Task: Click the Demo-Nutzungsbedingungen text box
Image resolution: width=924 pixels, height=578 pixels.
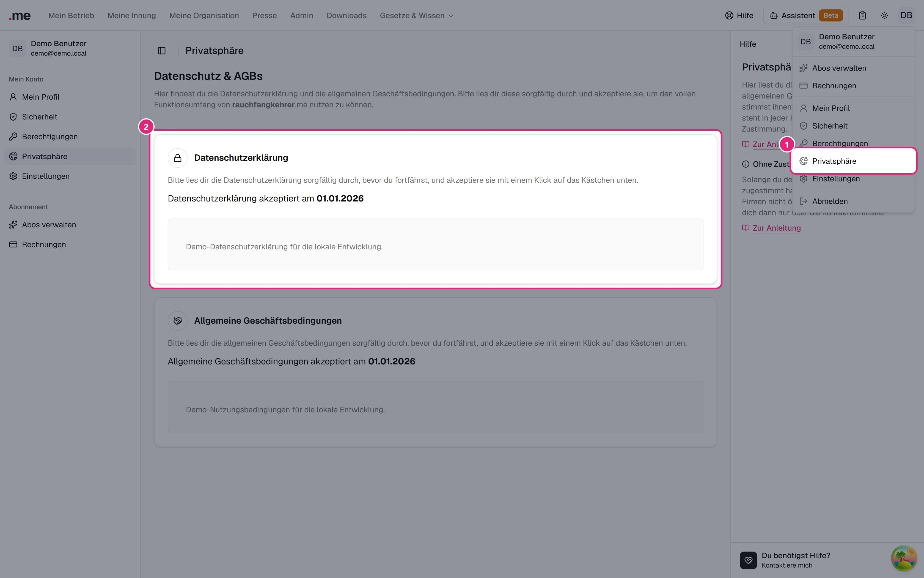Action: (435, 407)
